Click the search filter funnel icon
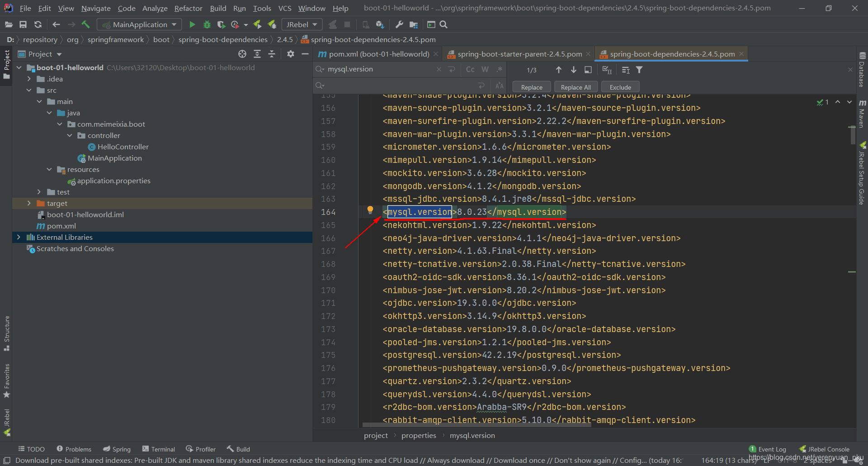Image resolution: width=868 pixels, height=466 pixels. click(x=639, y=70)
